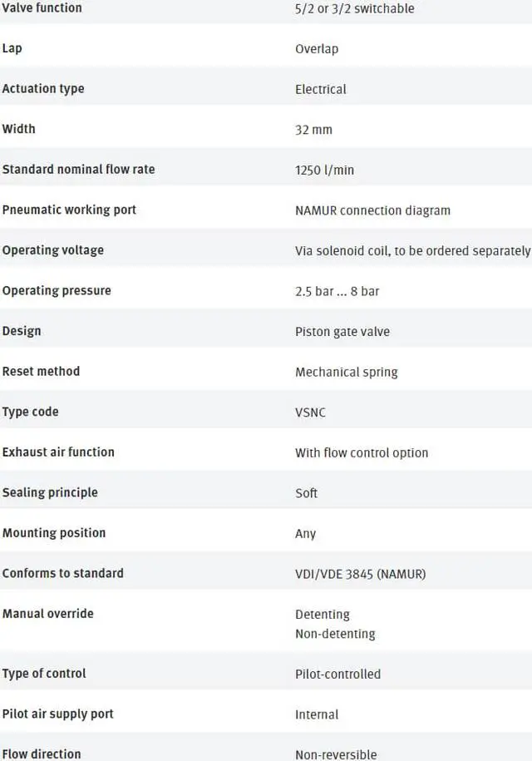
Task: Select the '5/2 or 3/2 switchable' value
Action: [x=354, y=9]
